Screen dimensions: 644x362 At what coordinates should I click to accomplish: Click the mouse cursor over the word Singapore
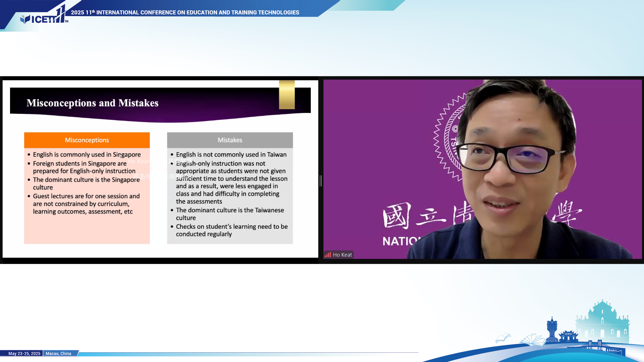pos(121,156)
